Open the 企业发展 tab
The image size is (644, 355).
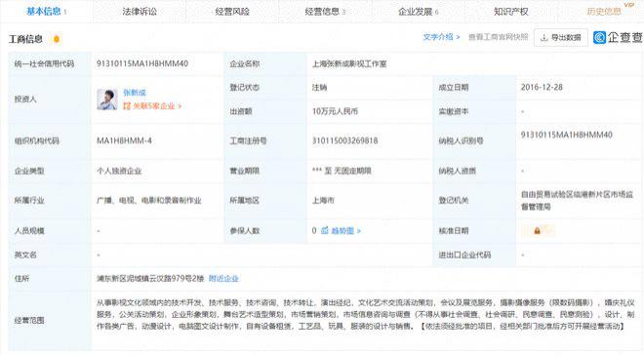[x=418, y=12]
